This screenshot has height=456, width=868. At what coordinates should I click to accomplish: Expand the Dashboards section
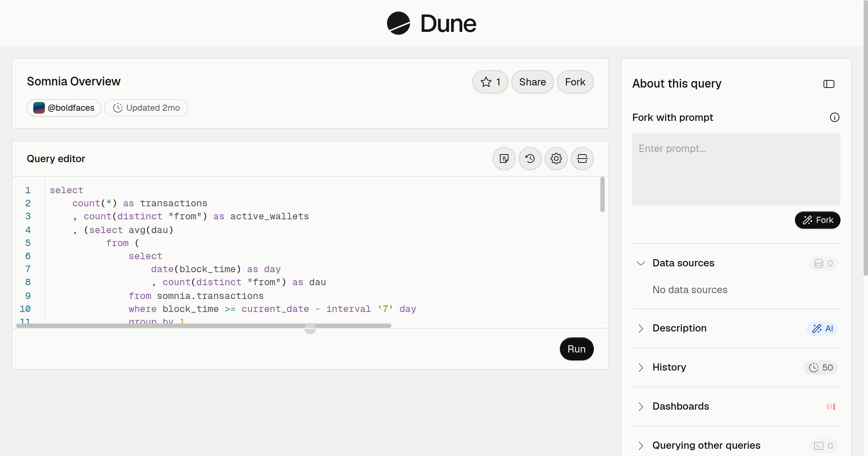(x=641, y=406)
